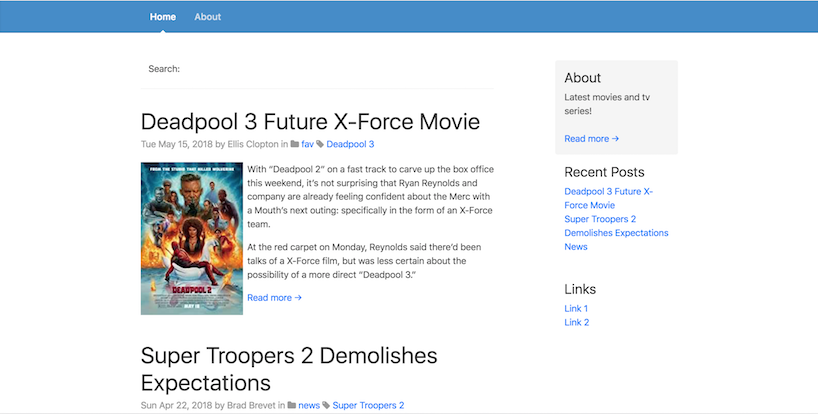The width and height of the screenshot is (818, 414).
Task: Click the folder icon beside the news category
Action: 292,405
